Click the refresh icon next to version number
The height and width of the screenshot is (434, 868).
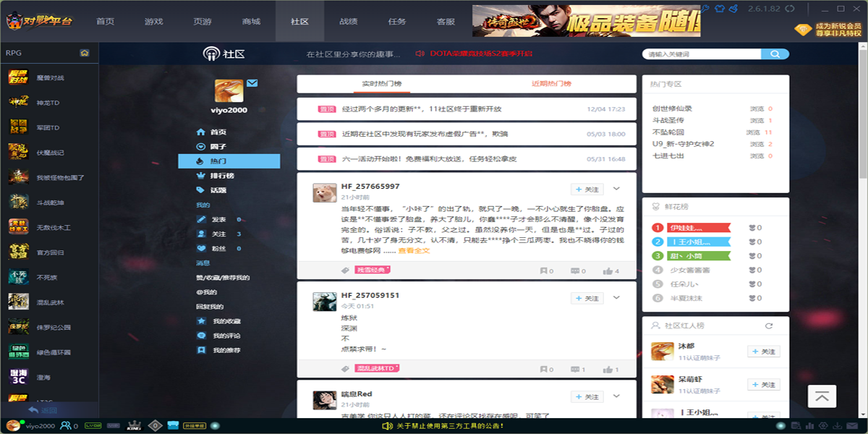point(790,9)
